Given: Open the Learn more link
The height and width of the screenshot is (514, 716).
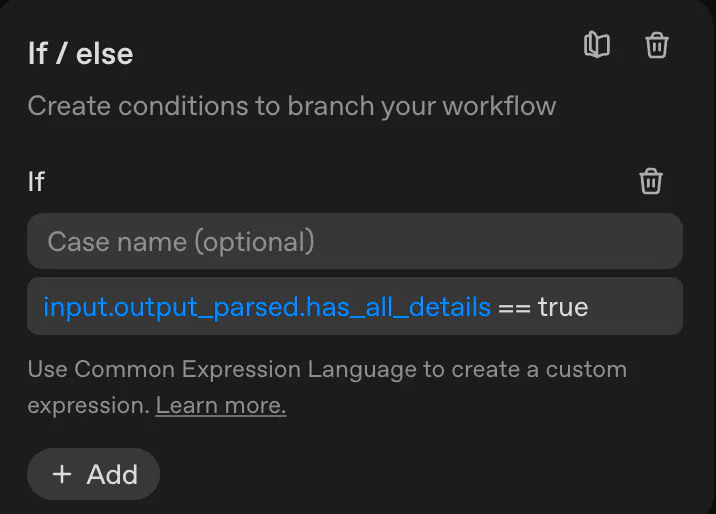Looking at the screenshot, I should click(221, 406).
